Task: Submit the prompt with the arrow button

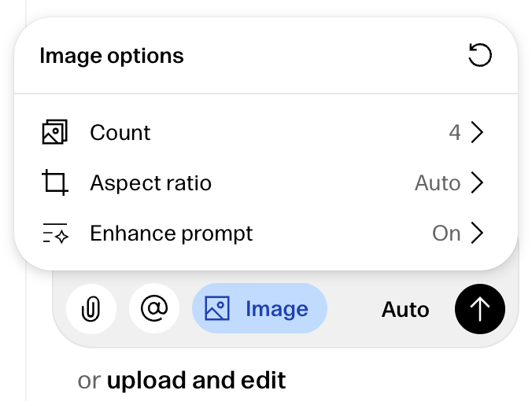Action: [480, 309]
